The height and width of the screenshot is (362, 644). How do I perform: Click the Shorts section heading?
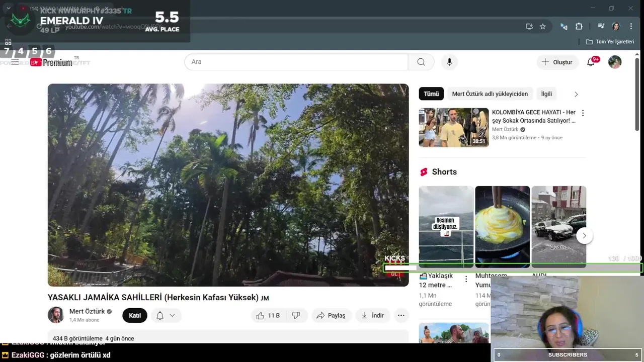tap(444, 172)
